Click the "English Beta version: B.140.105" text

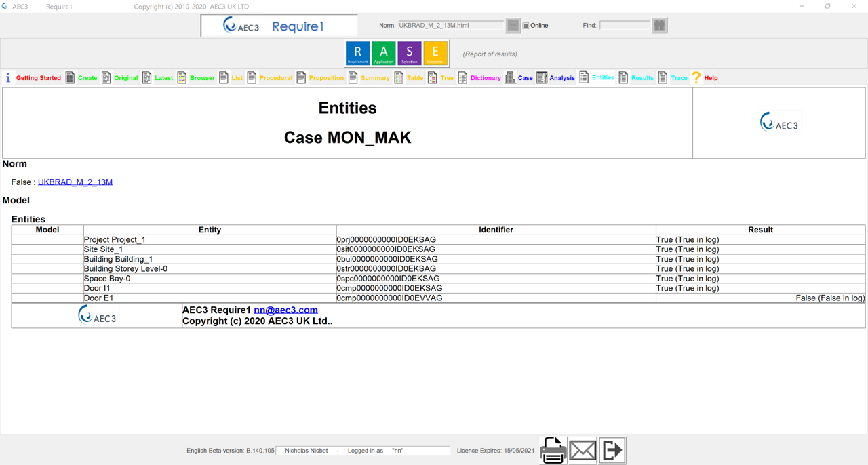pyautogui.click(x=231, y=451)
